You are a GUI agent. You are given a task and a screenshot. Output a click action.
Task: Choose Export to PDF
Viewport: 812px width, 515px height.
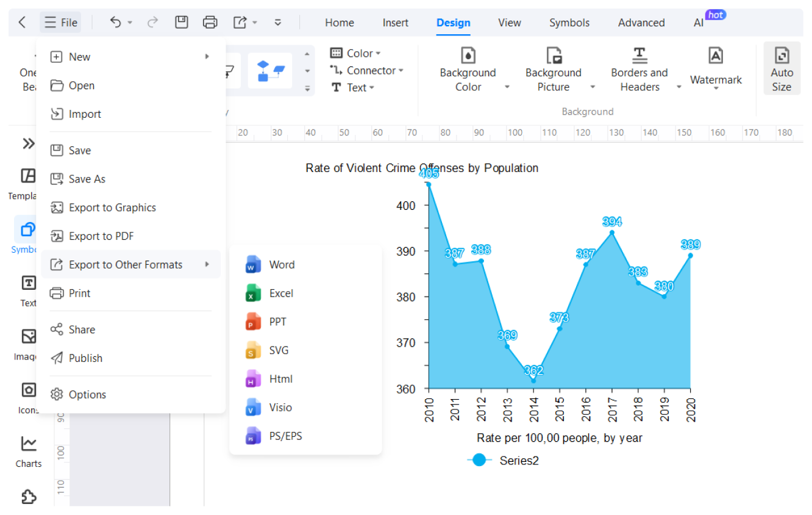[131, 236]
